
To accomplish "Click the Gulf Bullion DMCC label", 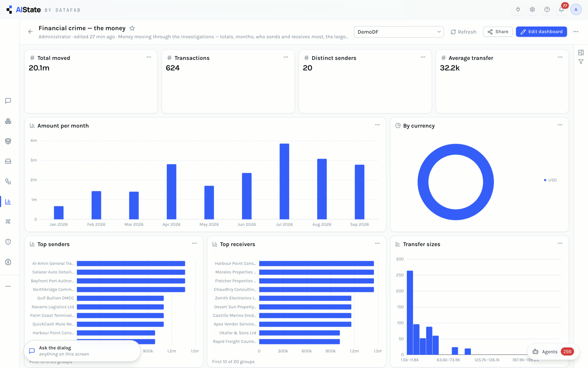I will (56, 298).
